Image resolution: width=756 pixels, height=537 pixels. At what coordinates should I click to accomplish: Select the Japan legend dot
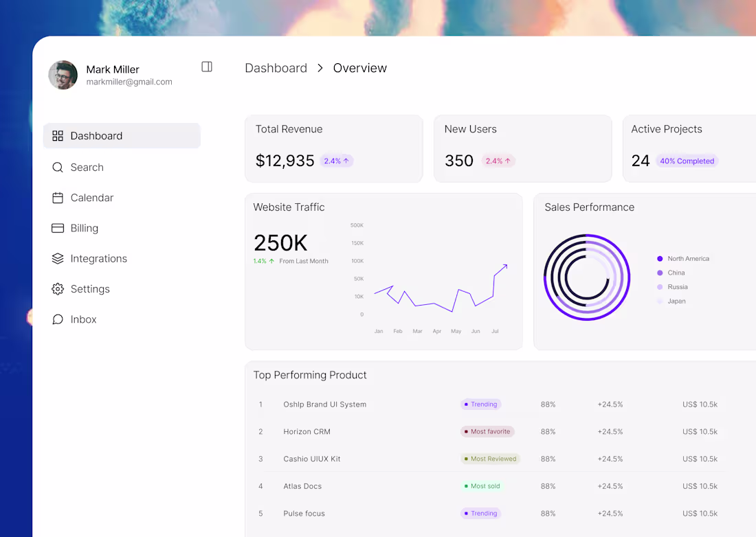point(660,301)
